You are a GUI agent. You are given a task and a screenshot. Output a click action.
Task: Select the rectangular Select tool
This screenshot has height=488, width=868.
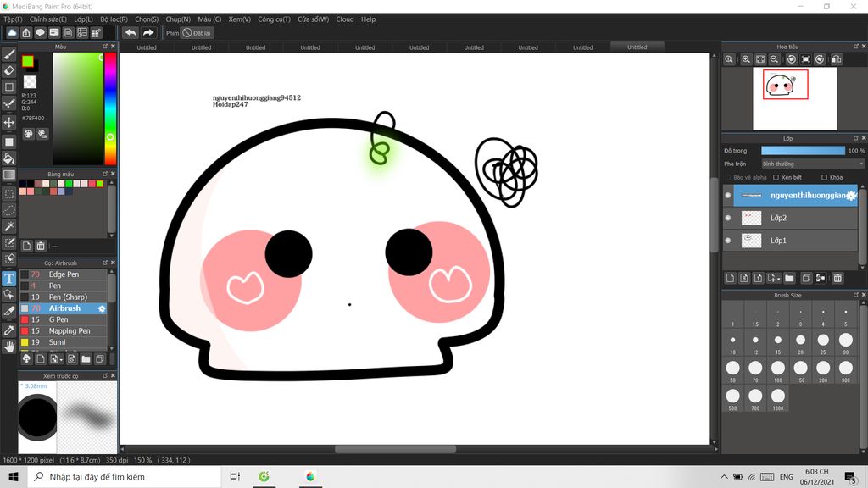click(8, 194)
